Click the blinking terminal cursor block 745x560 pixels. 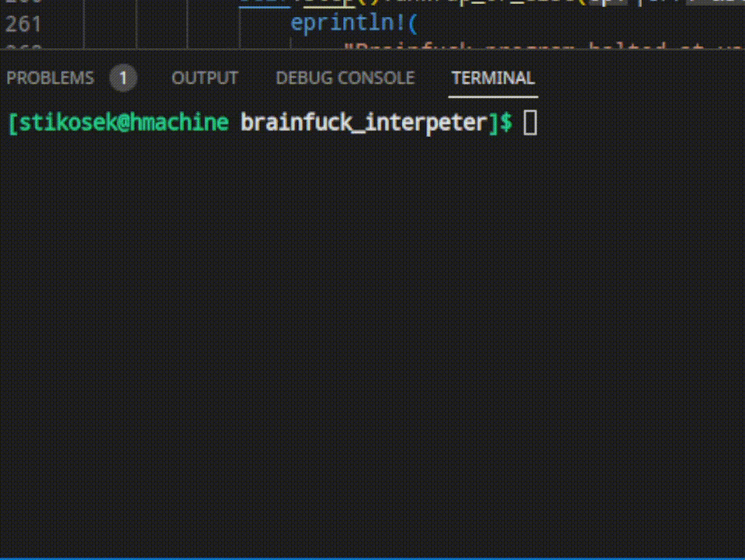(530, 122)
